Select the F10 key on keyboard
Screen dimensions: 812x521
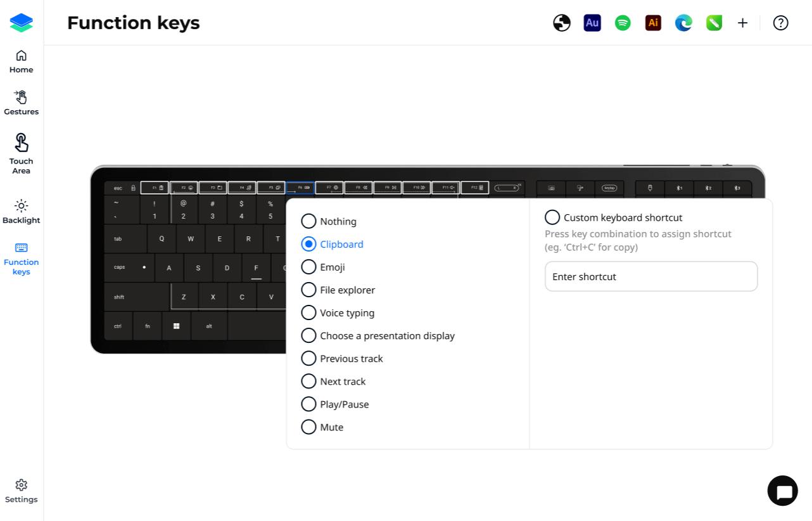click(x=417, y=188)
